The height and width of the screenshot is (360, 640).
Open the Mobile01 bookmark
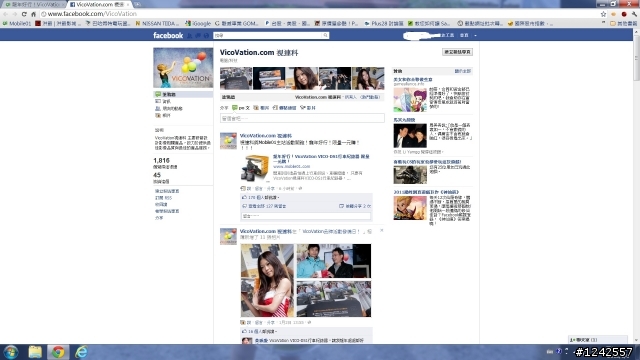pos(17,23)
